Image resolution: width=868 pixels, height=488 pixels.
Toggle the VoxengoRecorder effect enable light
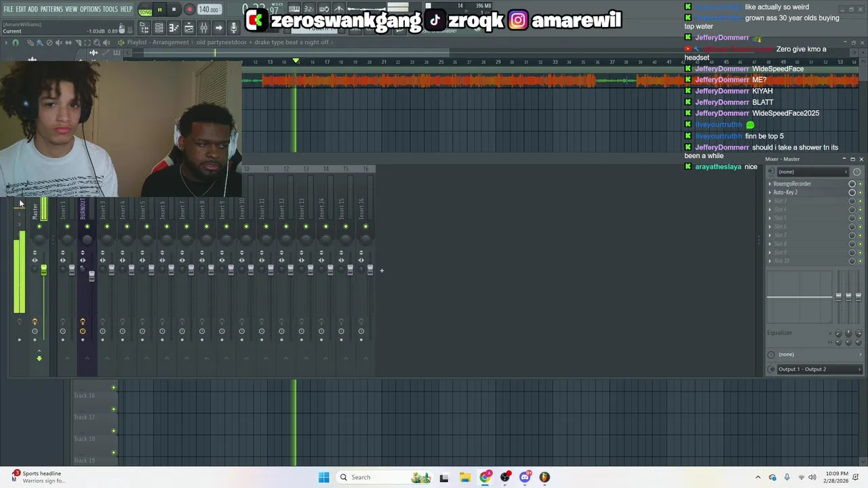point(861,184)
